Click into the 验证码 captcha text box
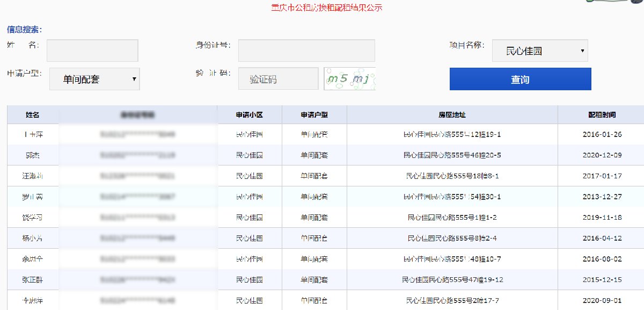 click(x=278, y=79)
